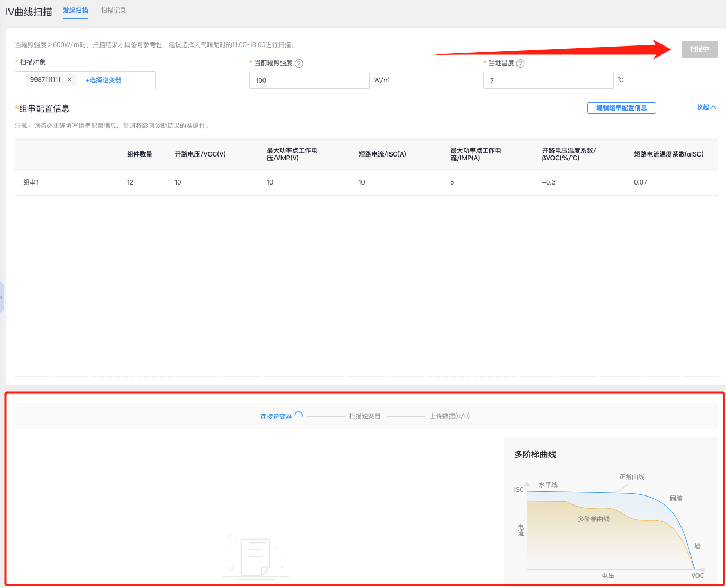Focus the 当前辐照强度 input showing 100
Screen dimensions: 726x588
point(309,80)
